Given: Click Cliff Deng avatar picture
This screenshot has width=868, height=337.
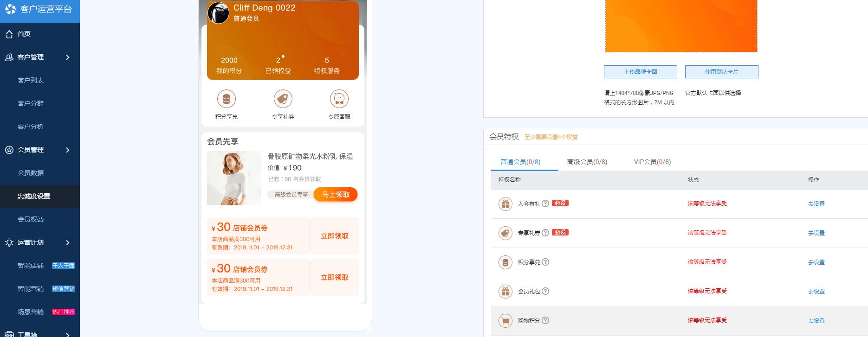Looking at the screenshot, I should click(218, 13).
